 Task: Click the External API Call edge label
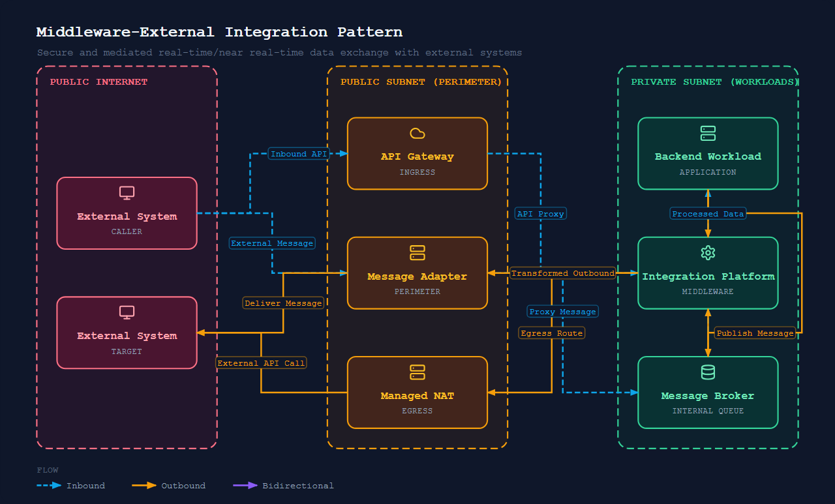pos(261,363)
